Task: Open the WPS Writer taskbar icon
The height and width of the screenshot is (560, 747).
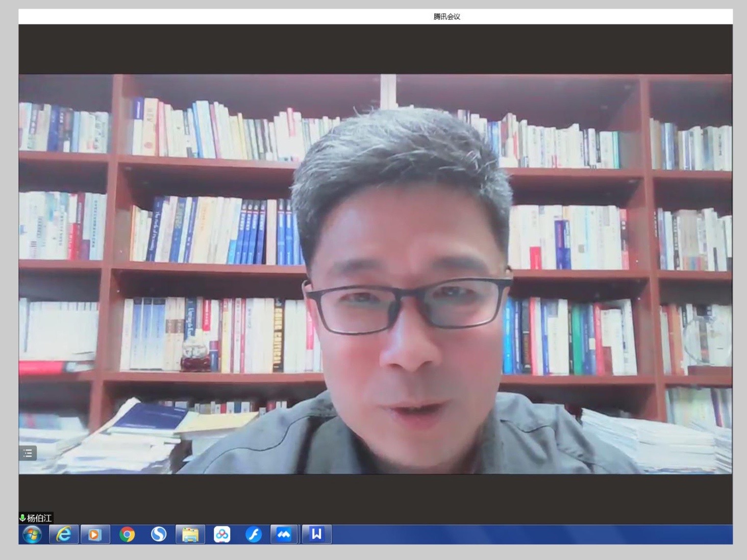Action: [316, 534]
